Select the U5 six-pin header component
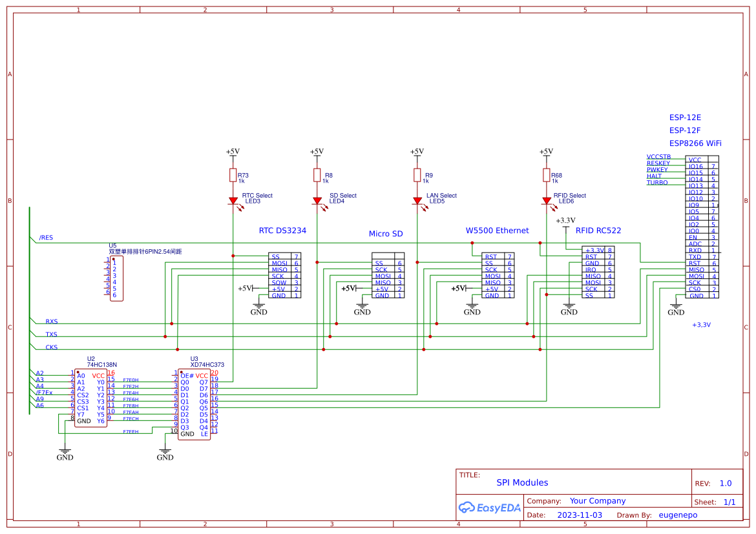This screenshot has height=534, width=756. 116,278
